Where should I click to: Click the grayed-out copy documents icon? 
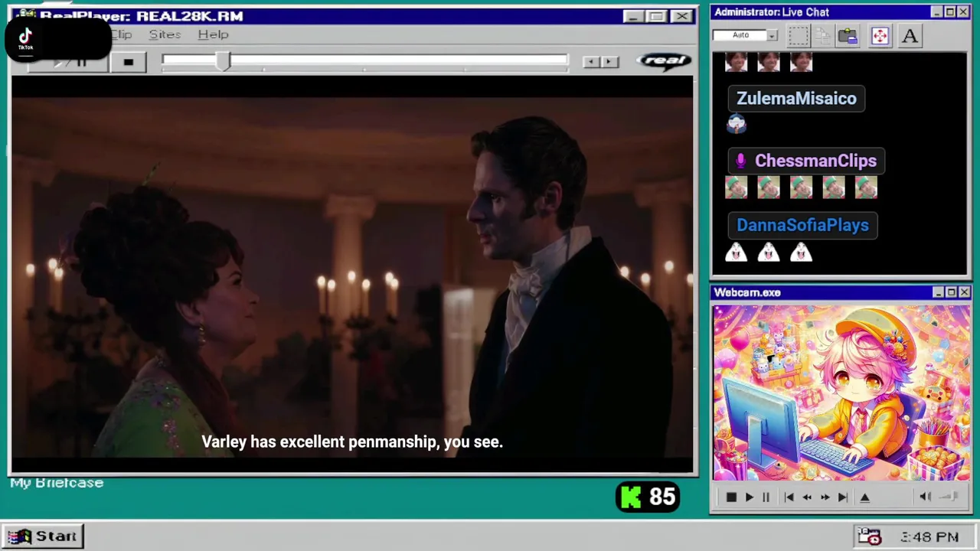coord(822,35)
